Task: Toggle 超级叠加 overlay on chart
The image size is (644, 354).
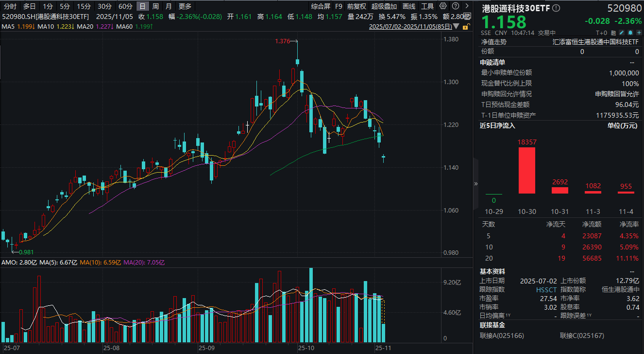Action: [384, 6]
